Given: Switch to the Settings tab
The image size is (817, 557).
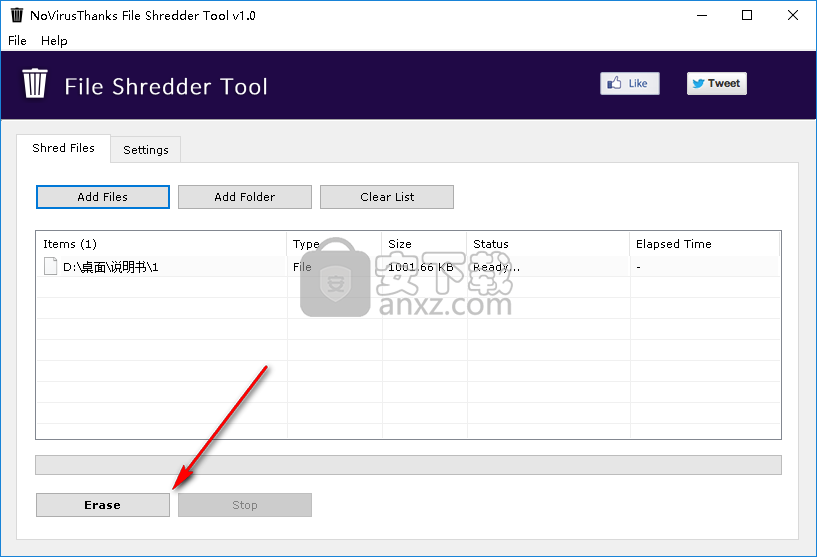Looking at the screenshot, I should pyautogui.click(x=146, y=150).
